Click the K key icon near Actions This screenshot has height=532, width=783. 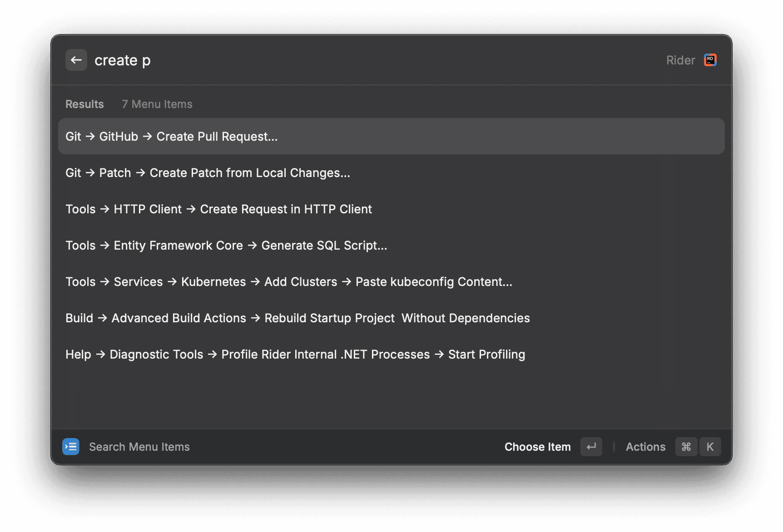click(x=710, y=447)
